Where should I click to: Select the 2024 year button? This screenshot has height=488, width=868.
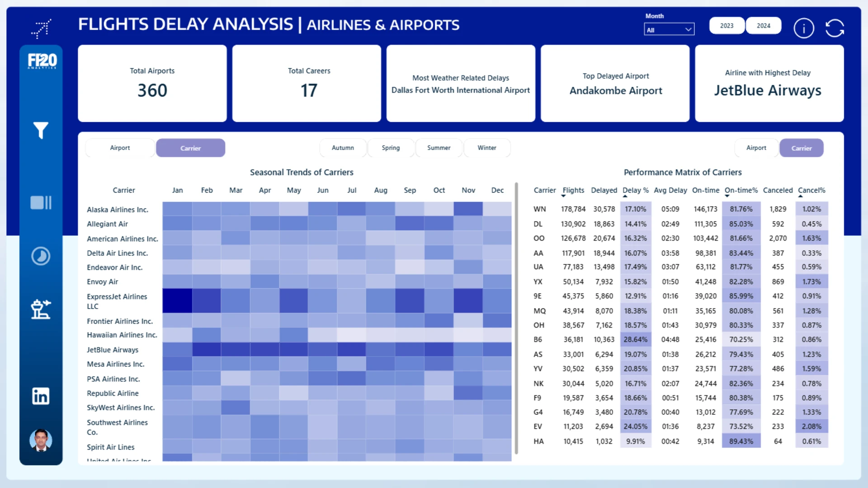point(764,26)
